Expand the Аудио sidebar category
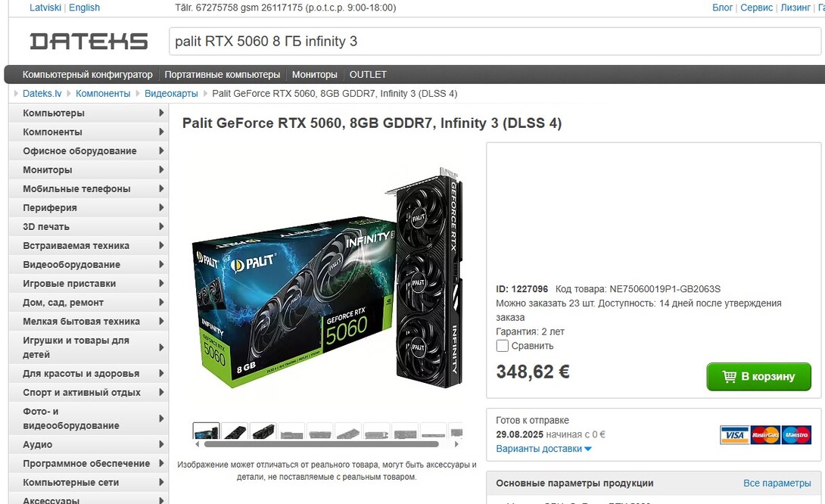The image size is (825, 504). click(89, 444)
